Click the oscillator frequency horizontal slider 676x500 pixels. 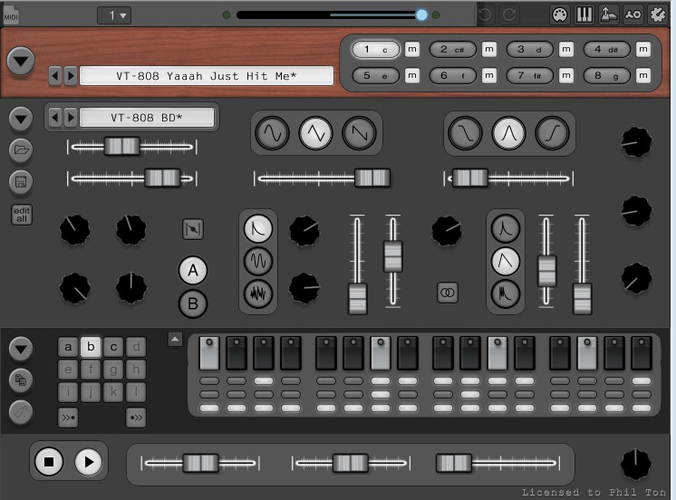(322, 178)
